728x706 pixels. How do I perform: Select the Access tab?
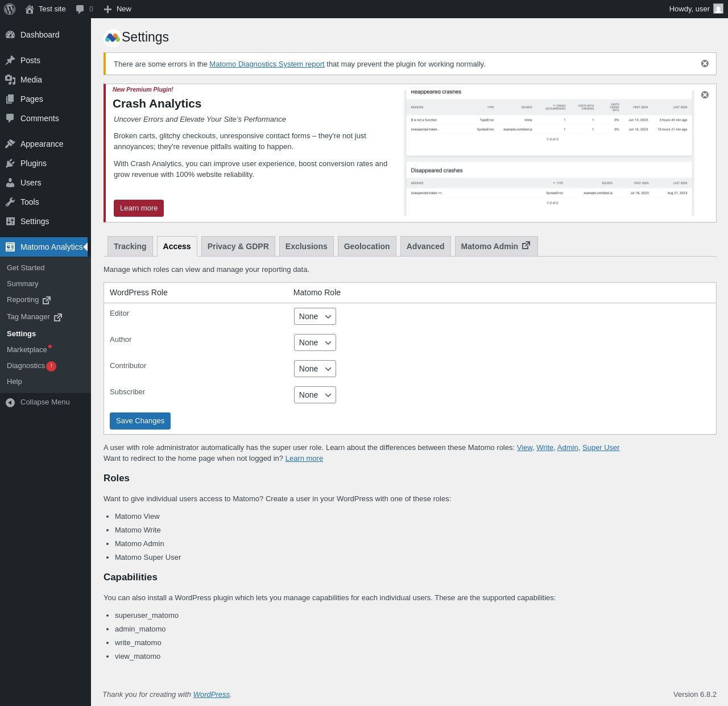point(177,246)
